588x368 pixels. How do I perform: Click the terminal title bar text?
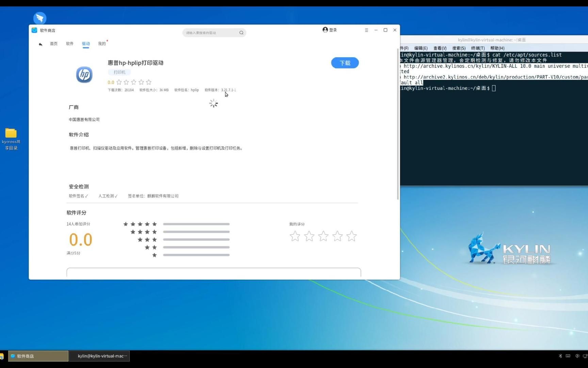(x=492, y=40)
